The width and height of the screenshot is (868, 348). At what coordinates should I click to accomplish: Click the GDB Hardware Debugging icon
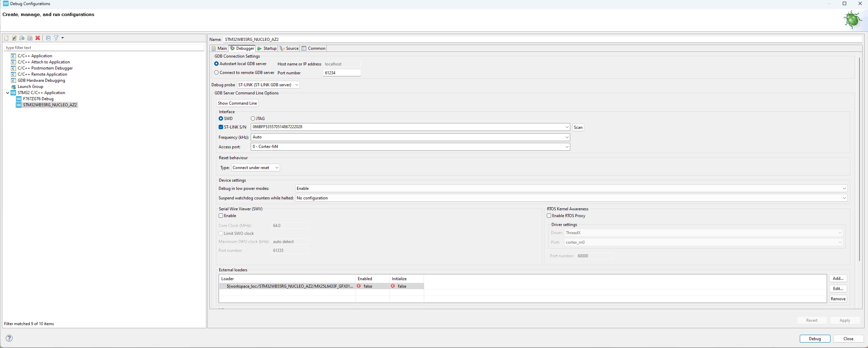(14, 80)
